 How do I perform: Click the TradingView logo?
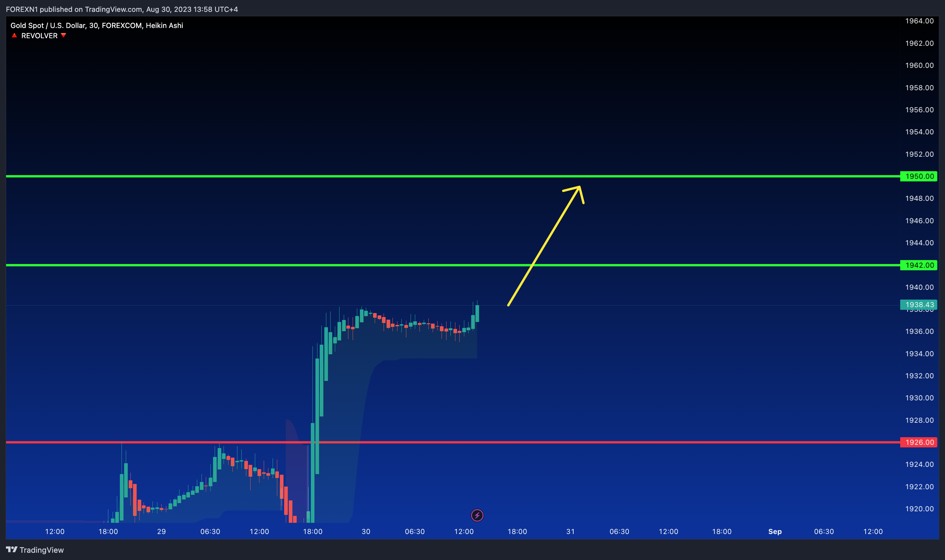tap(35, 550)
